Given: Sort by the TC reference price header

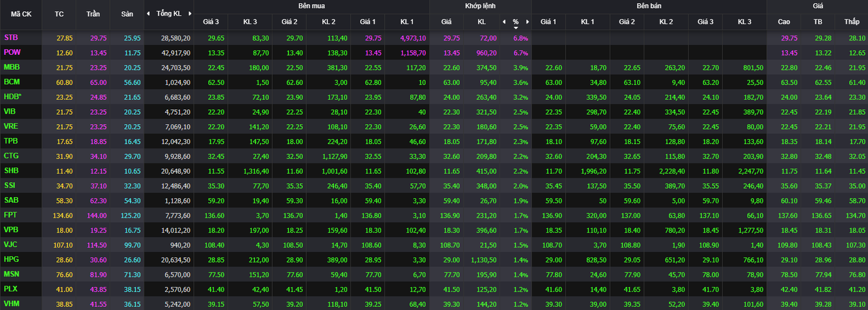Looking at the screenshot, I should click(59, 14).
